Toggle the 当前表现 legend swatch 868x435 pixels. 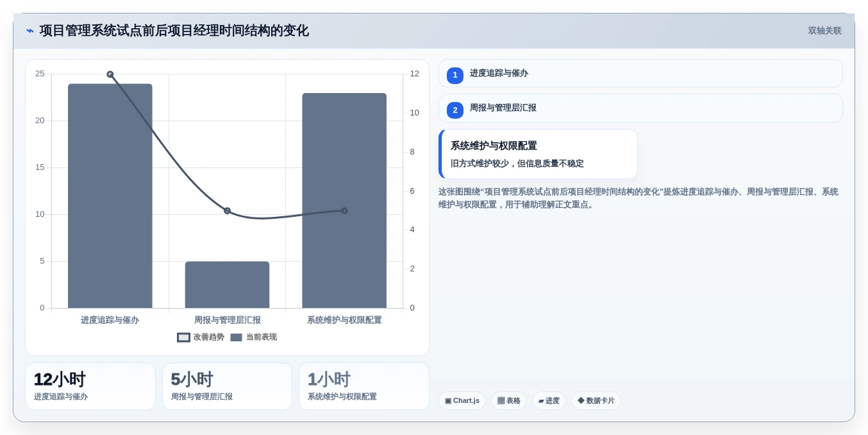coord(236,337)
